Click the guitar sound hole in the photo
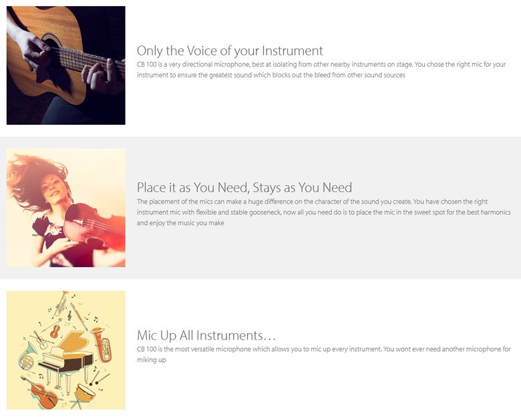This screenshot has height=420, width=521. coord(51,42)
